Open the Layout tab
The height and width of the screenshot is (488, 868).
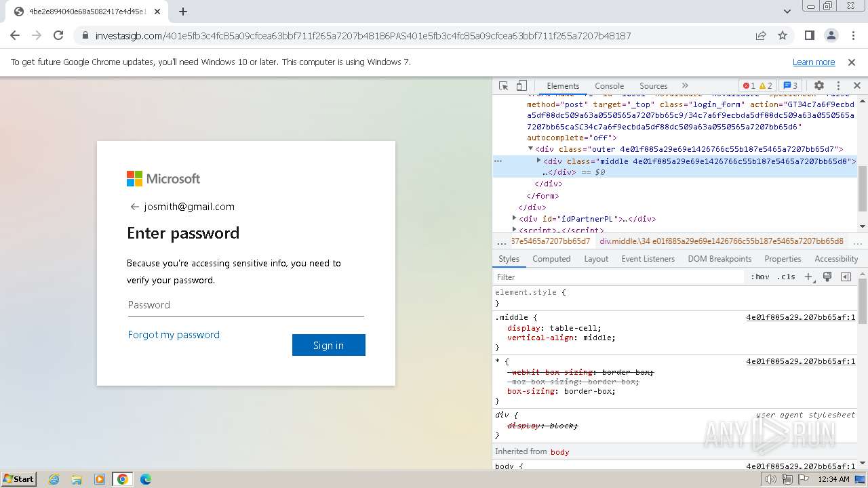tap(596, 259)
